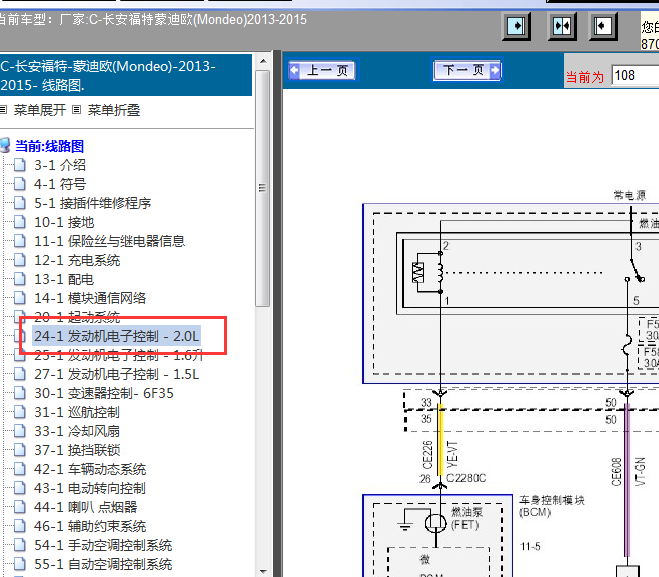This screenshot has height=577, width=659.
Task: Open 37-1 换挡联锁
Action: coord(77,451)
